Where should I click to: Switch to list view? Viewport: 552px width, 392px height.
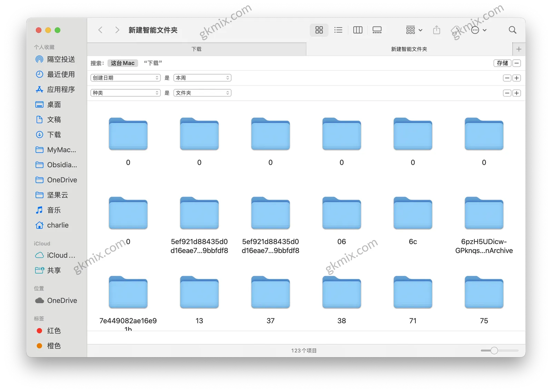(x=338, y=30)
